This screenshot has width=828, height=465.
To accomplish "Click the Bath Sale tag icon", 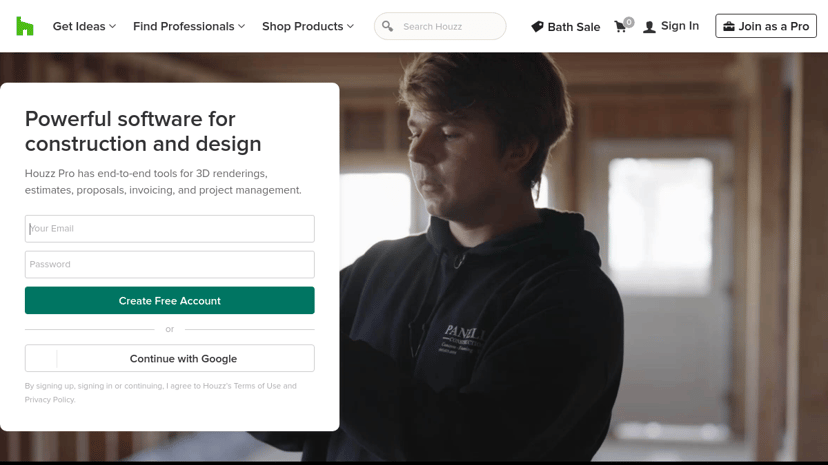I will tap(537, 26).
